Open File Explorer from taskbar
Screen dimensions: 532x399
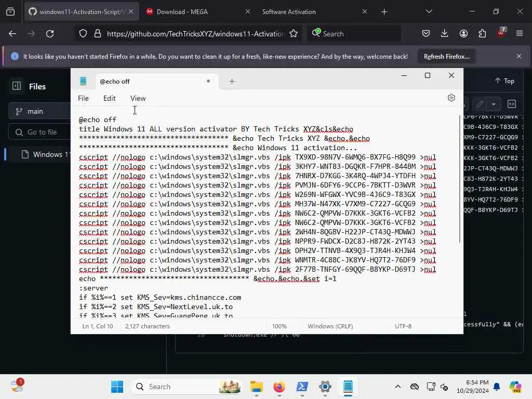pyautogui.click(x=257, y=387)
